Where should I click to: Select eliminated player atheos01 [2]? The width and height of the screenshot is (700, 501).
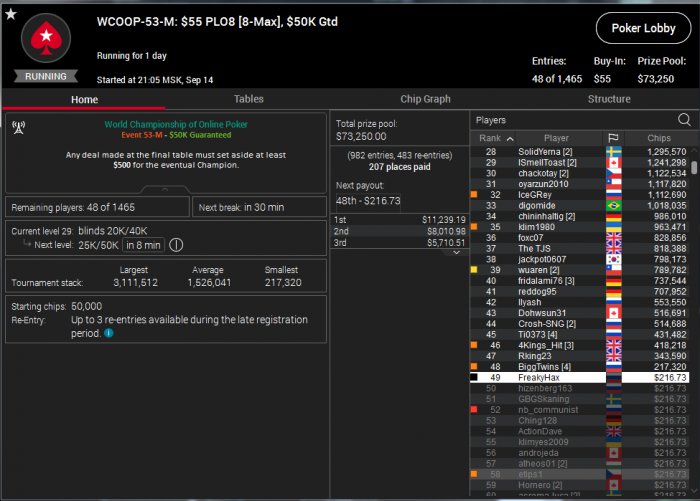click(579, 463)
